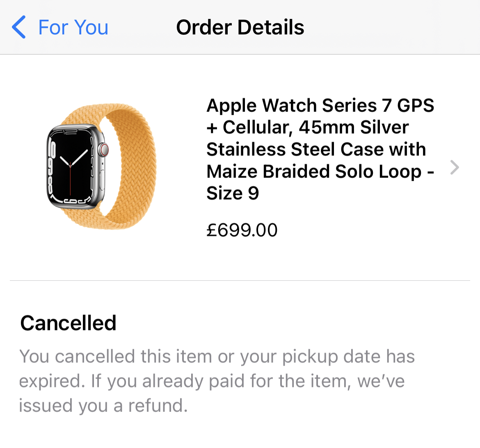The height and width of the screenshot is (448, 480).
Task: Tap the blue back chevron arrow
Action: [x=19, y=27]
